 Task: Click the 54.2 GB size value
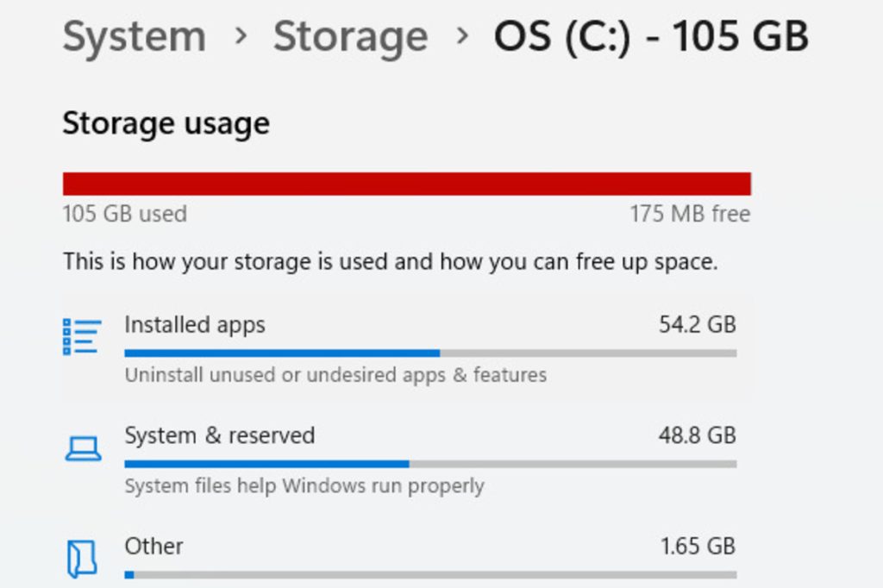coord(697,324)
